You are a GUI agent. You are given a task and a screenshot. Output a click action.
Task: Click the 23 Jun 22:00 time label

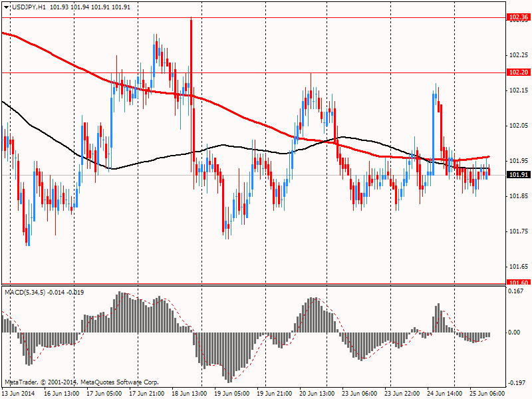[402, 393]
